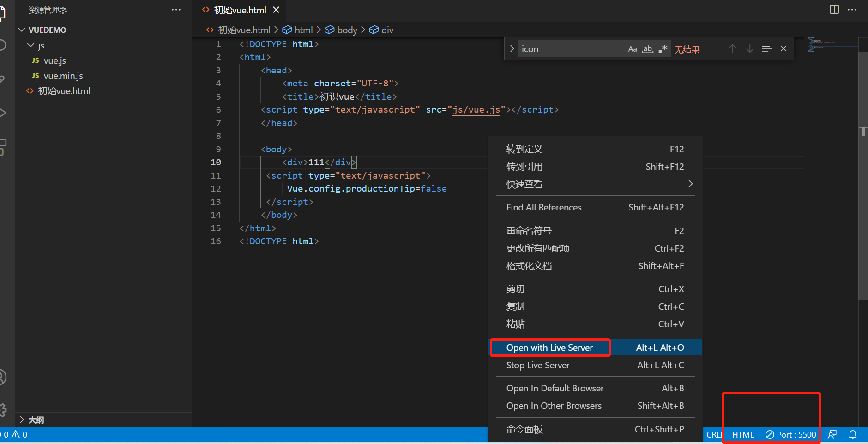Select Stop Live Server

tap(595, 365)
